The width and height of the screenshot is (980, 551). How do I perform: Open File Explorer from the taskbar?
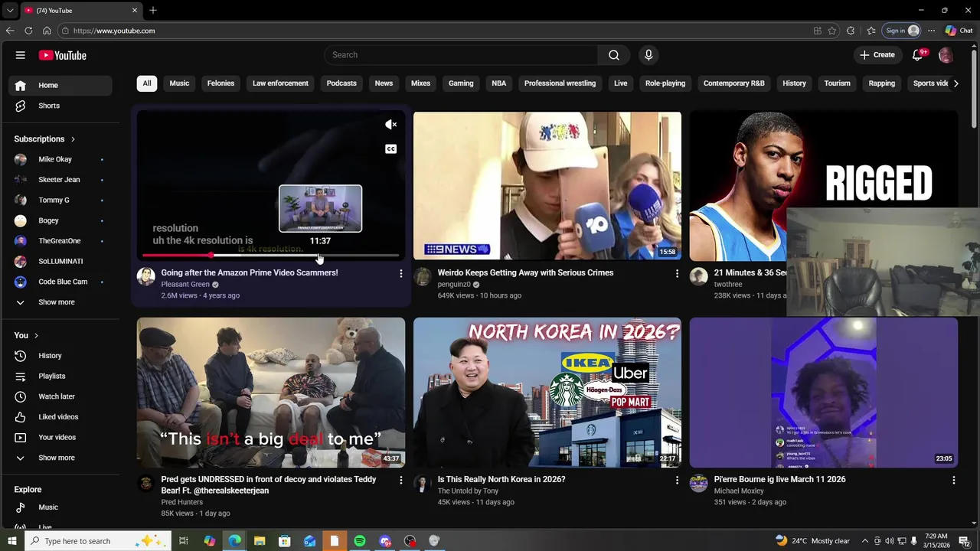[260, 541]
